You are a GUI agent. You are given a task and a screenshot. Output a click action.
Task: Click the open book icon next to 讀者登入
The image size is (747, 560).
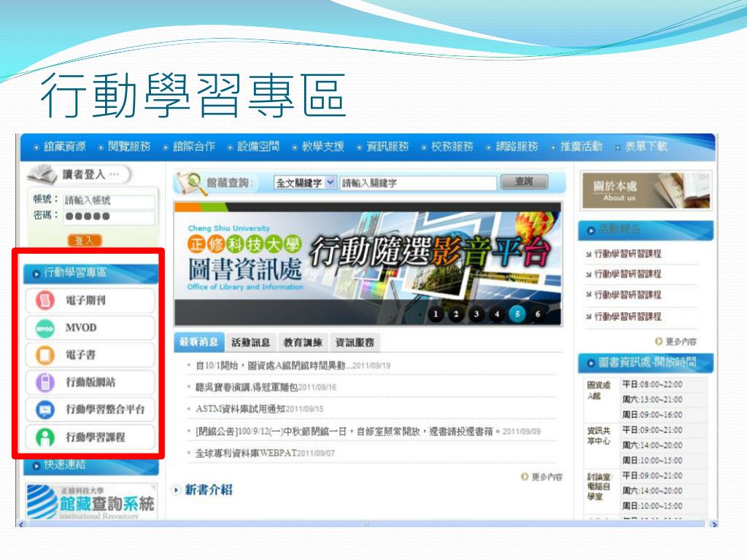(42, 174)
